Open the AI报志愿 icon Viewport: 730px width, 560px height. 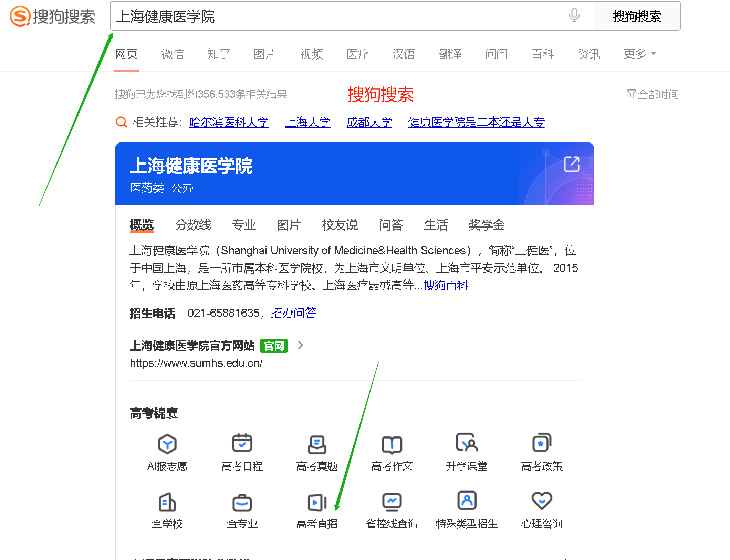[x=167, y=444]
